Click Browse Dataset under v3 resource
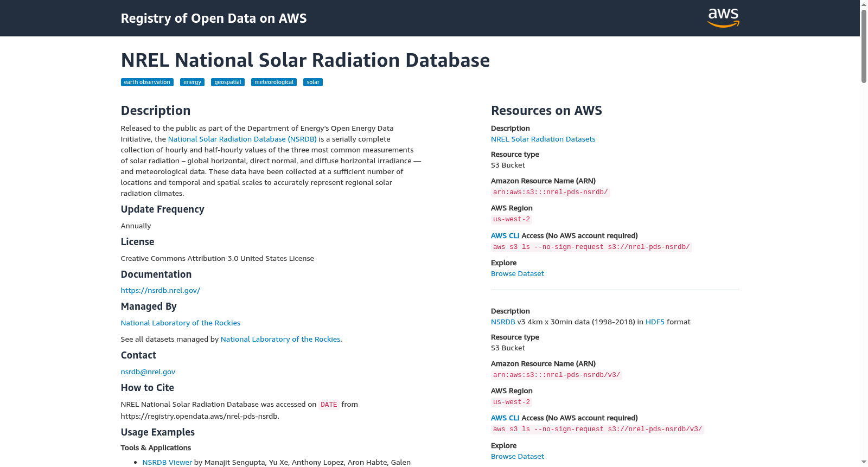The image size is (868, 467). 518,457
